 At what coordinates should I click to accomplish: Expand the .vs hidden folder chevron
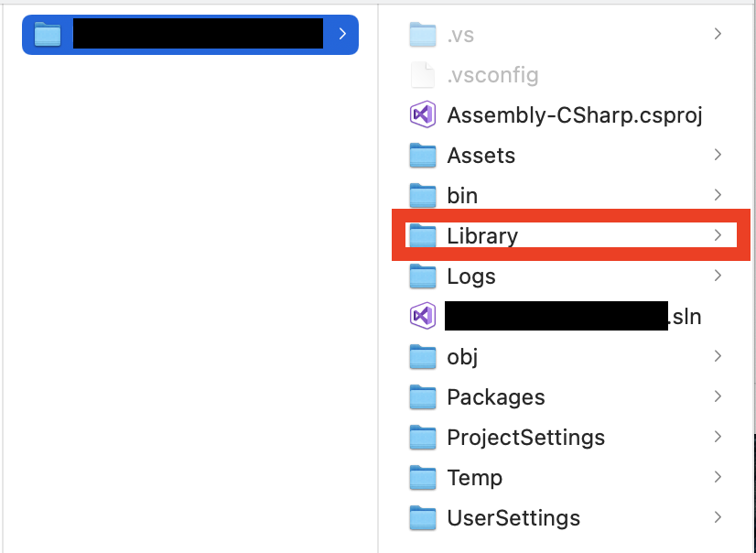coord(718,34)
